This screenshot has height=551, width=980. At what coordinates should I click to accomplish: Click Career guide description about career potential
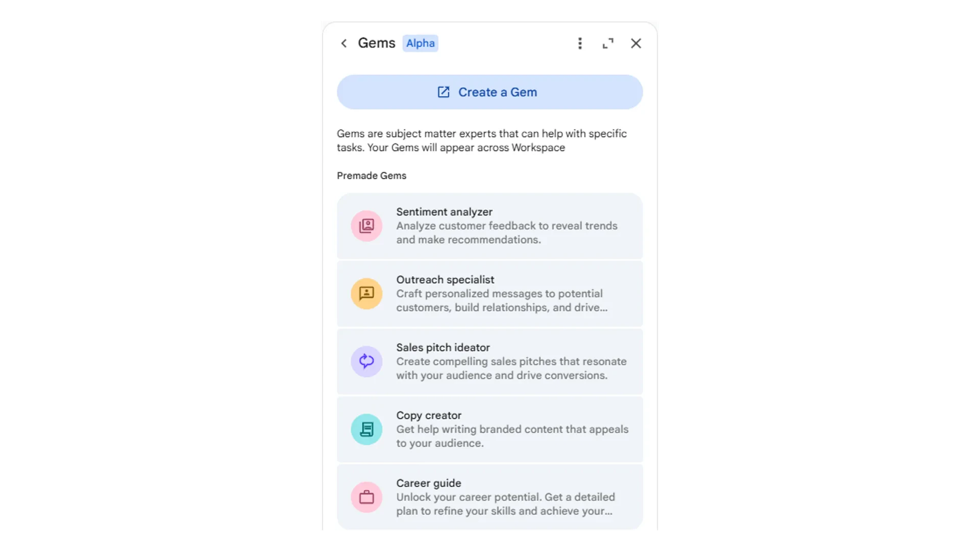tap(505, 504)
